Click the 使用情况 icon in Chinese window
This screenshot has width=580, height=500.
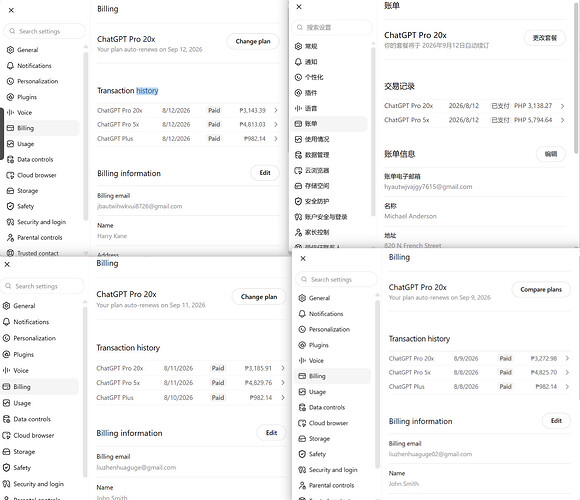(298, 139)
